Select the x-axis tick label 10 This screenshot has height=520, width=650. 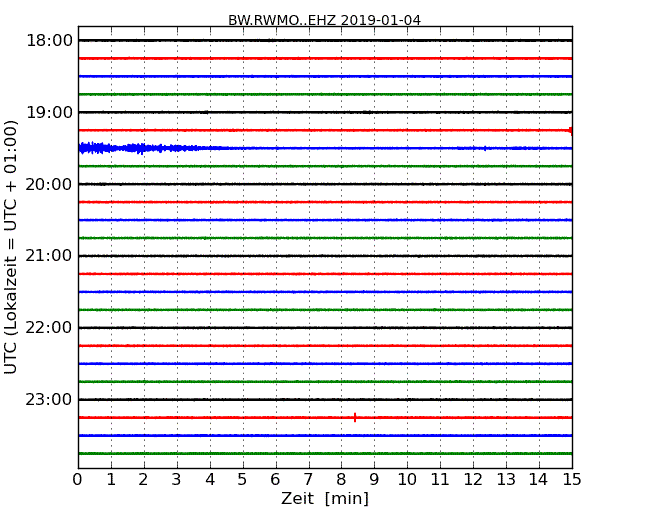coord(407,480)
